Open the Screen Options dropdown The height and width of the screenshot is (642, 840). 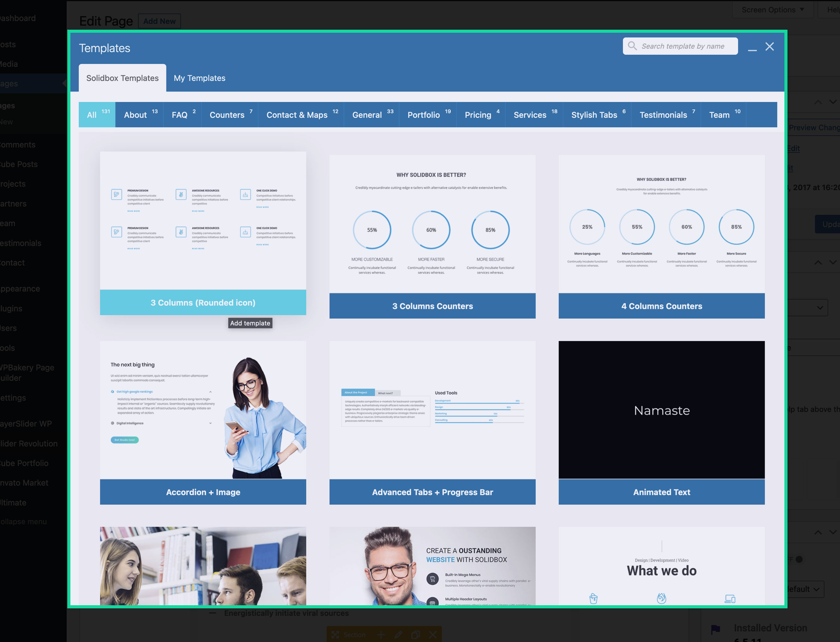tap(773, 10)
